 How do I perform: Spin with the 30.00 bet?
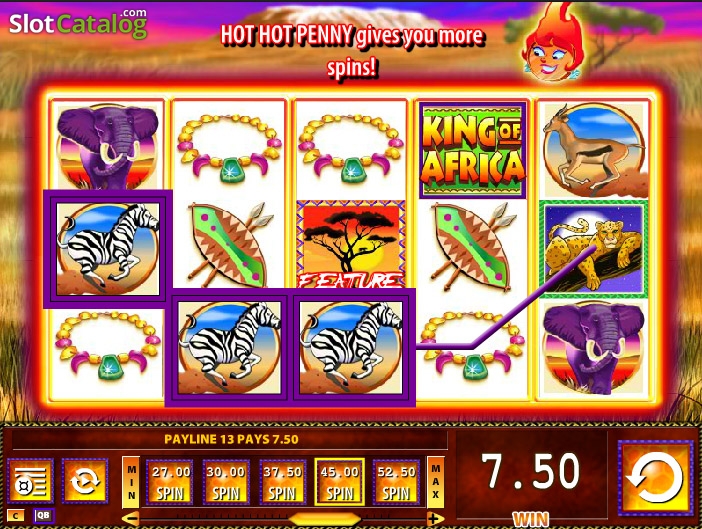coord(226,482)
